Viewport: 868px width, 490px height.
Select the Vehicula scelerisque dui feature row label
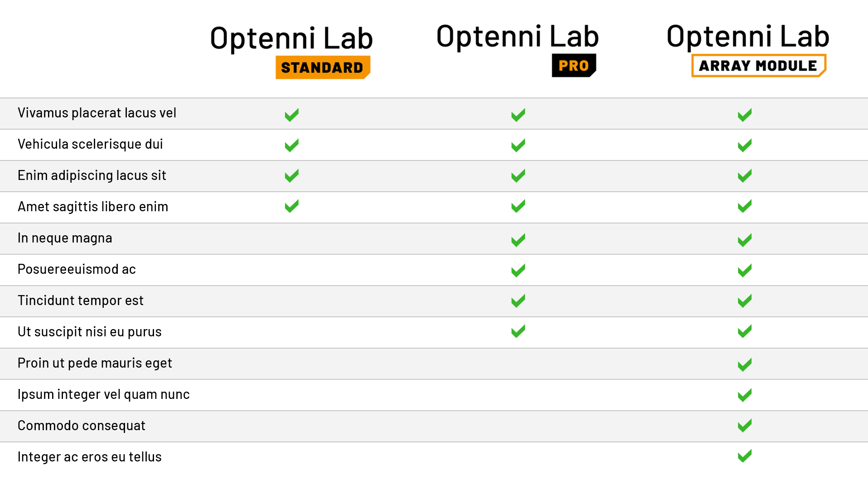[90, 144]
